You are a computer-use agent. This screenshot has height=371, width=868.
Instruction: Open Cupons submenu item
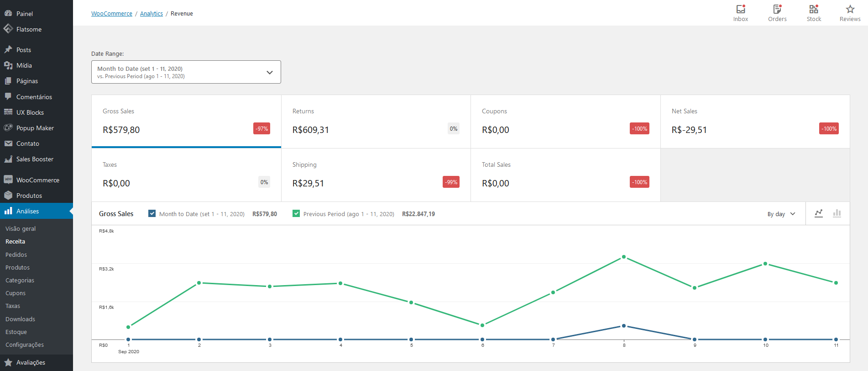coord(16,293)
